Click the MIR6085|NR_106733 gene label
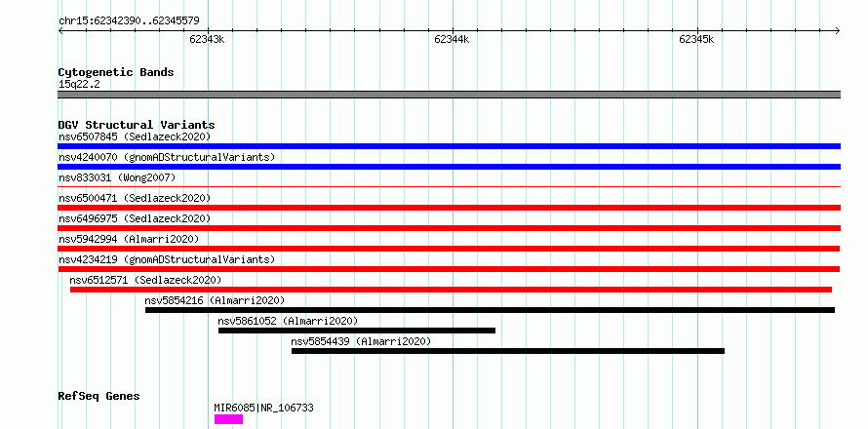The width and height of the screenshot is (868, 429). pyautogui.click(x=263, y=408)
